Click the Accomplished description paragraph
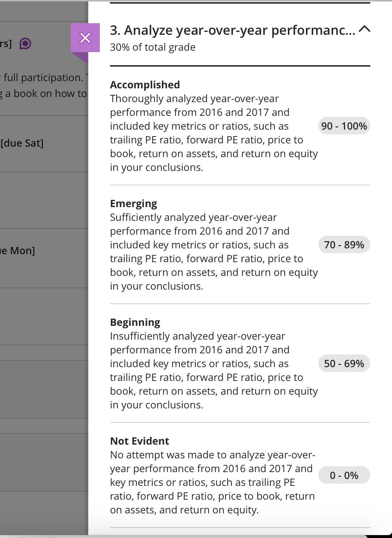The image size is (392, 538). [214, 133]
